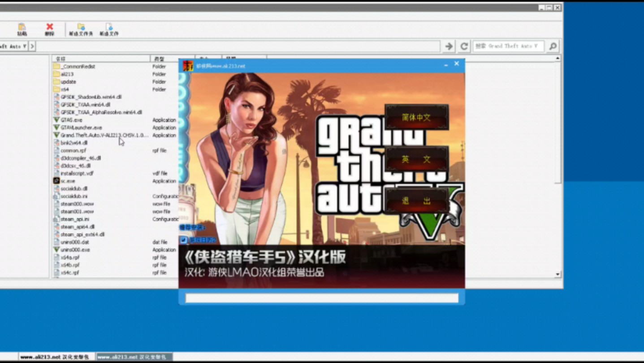Choose the 英文 language button
This screenshot has height=363, width=644.
click(416, 159)
